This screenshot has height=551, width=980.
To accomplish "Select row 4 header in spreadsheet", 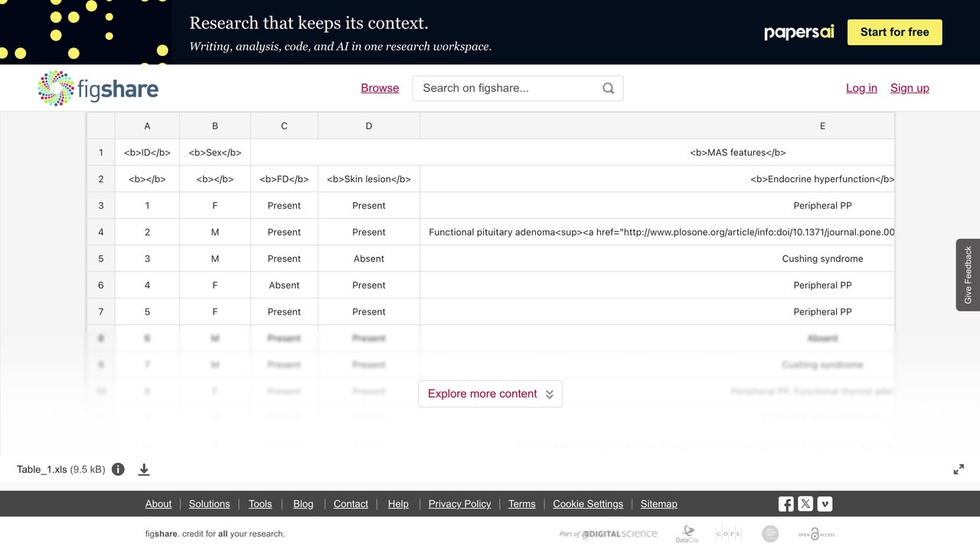I will point(100,232).
